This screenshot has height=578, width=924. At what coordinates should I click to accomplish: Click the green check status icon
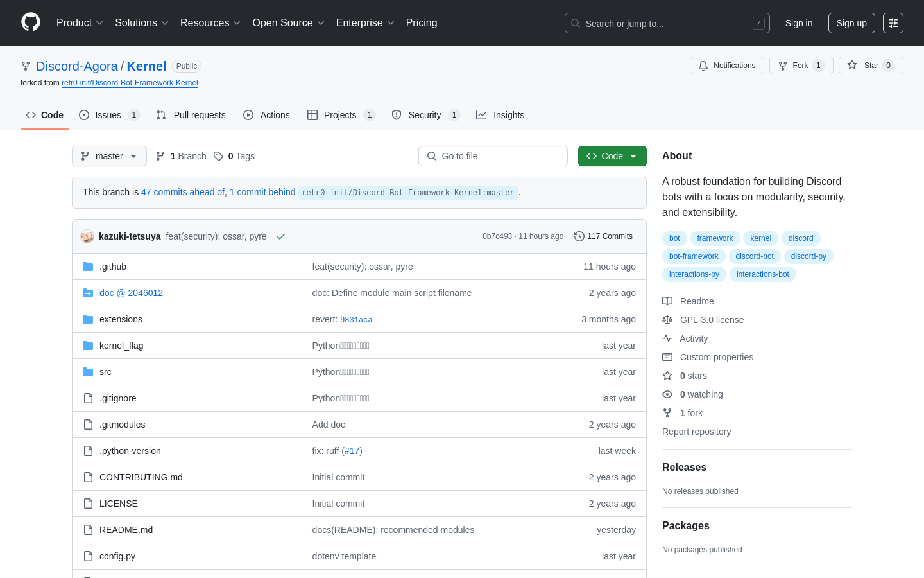tap(281, 236)
